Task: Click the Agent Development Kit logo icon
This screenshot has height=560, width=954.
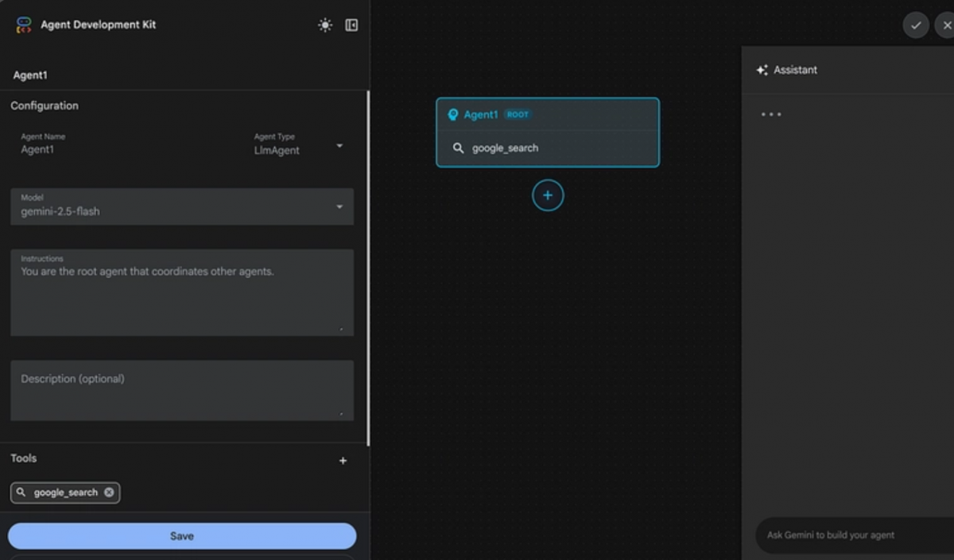Action: [x=23, y=25]
